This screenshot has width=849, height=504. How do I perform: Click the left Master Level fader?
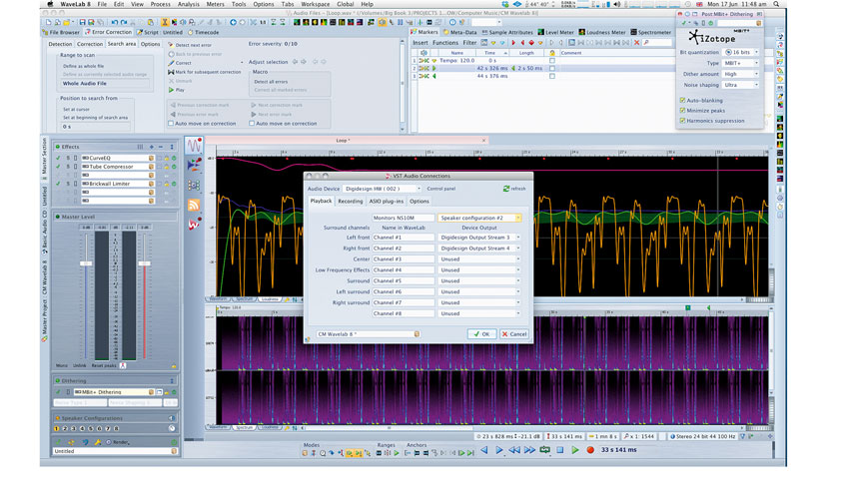pos(86,263)
